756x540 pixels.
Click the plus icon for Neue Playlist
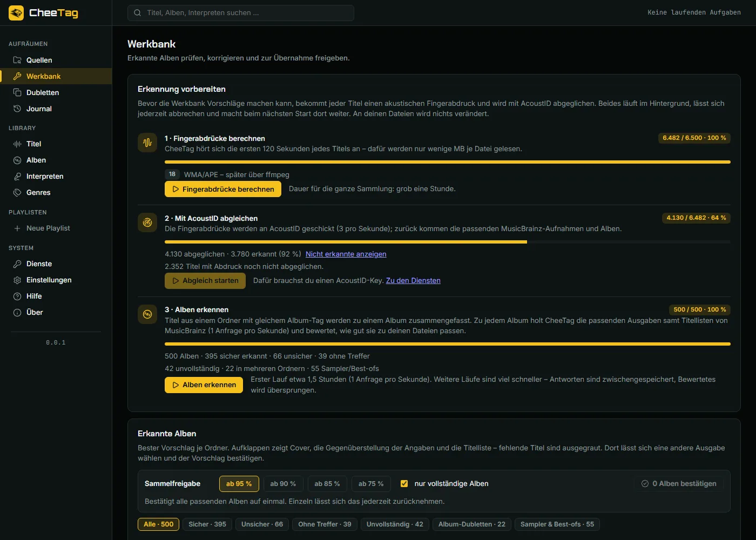point(17,228)
